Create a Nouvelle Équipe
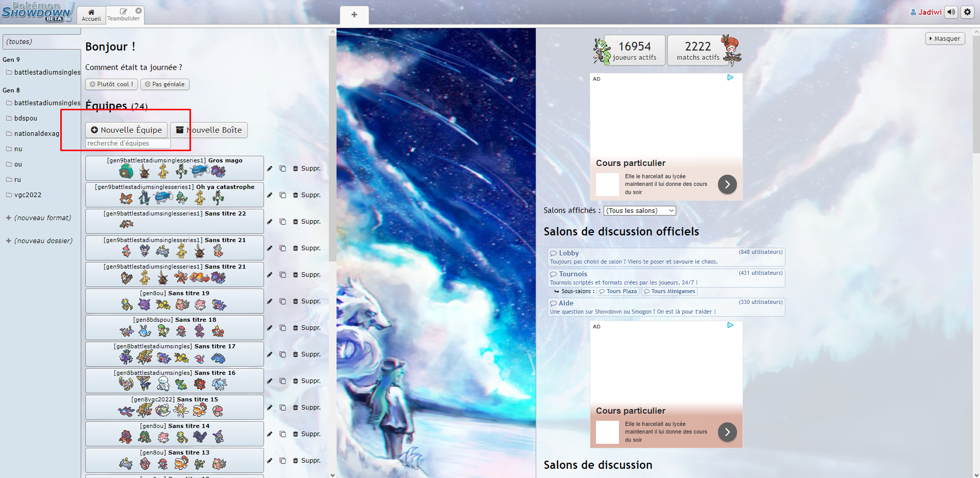 coord(126,130)
